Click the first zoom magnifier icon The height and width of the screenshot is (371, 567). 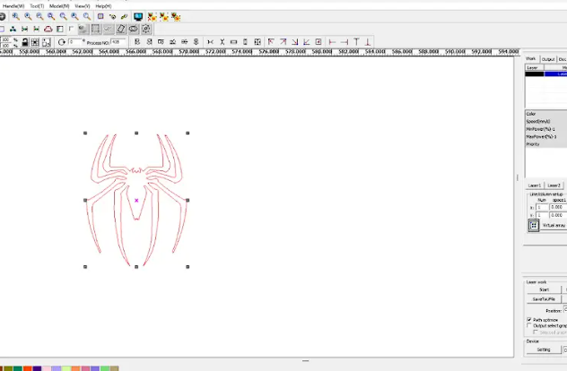tap(16, 17)
